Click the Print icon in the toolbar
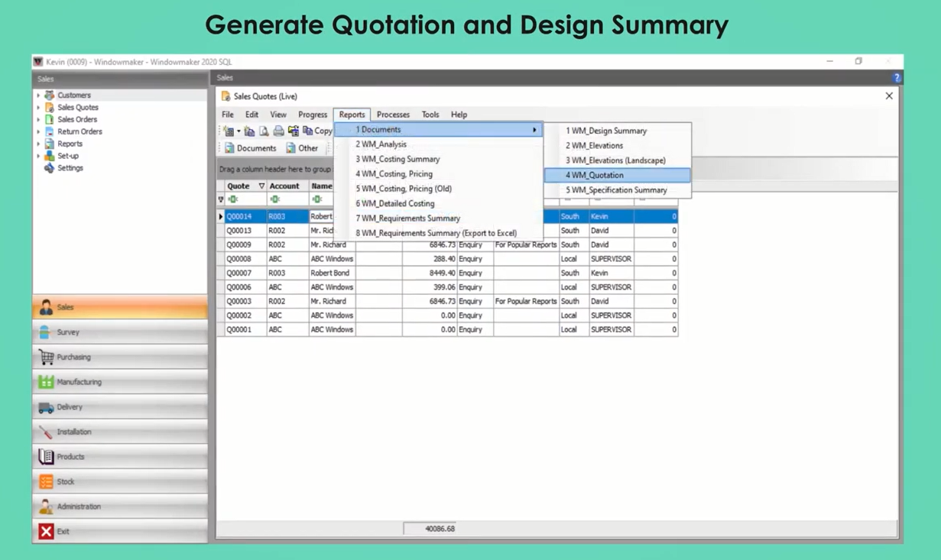This screenshot has width=941, height=560. (278, 131)
